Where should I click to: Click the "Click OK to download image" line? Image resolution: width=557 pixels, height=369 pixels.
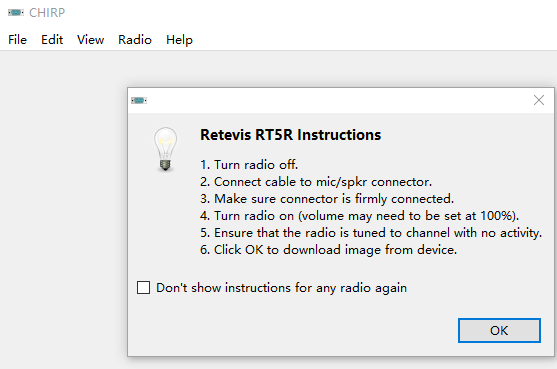(328, 250)
